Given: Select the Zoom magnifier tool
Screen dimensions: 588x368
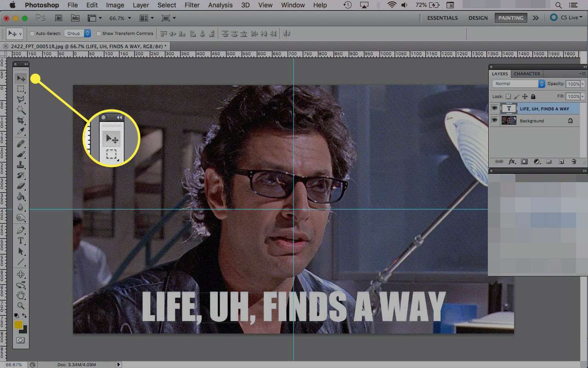Looking at the screenshot, I should click(x=21, y=306).
